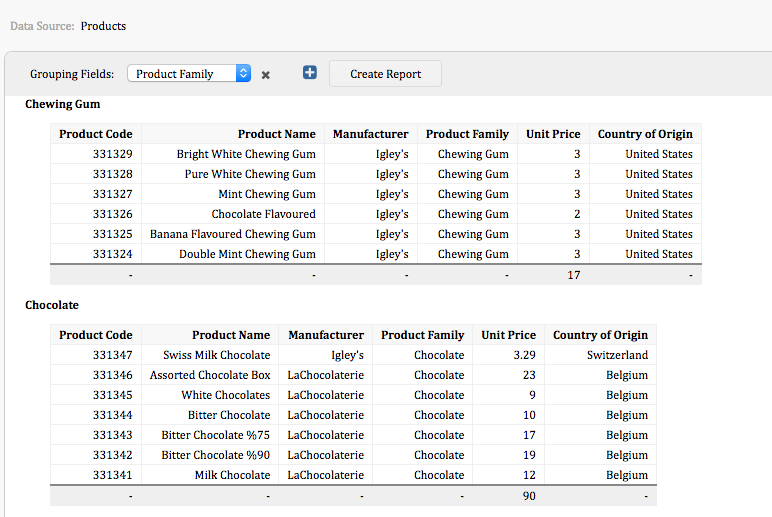The height and width of the screenshot is (517, 772).
Task: Click Product Name header in Chewing Gum table
Action: (x=277, y=134)
